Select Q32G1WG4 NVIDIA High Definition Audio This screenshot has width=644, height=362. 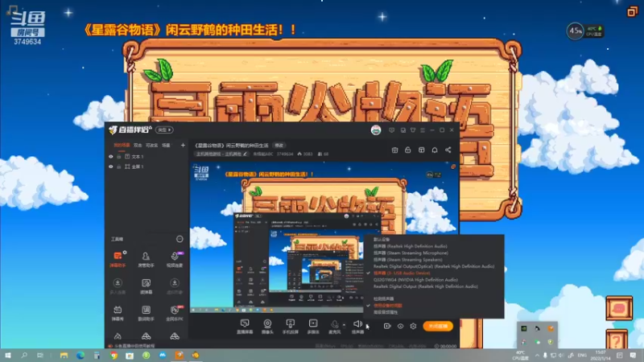tap(415, 279)
